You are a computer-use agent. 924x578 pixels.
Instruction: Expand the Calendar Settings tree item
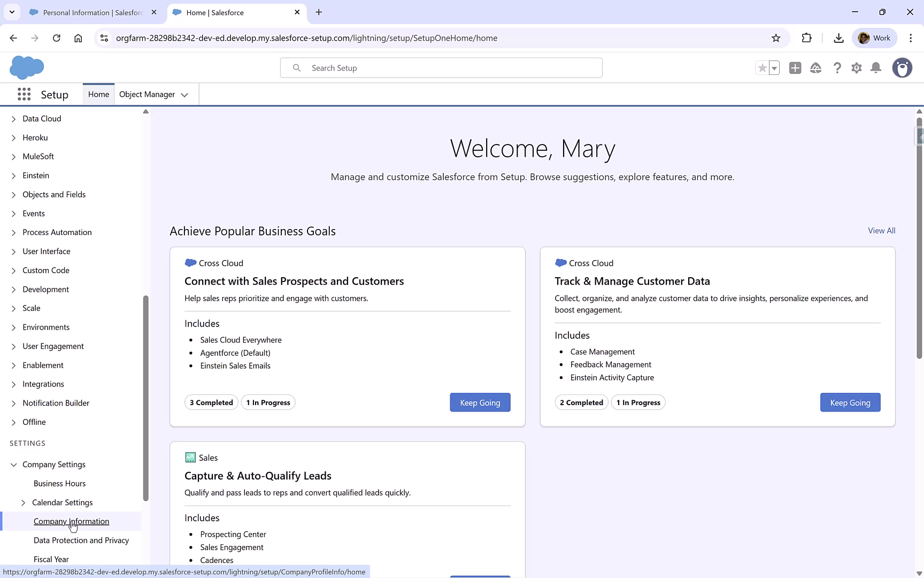tap(24, 503)
